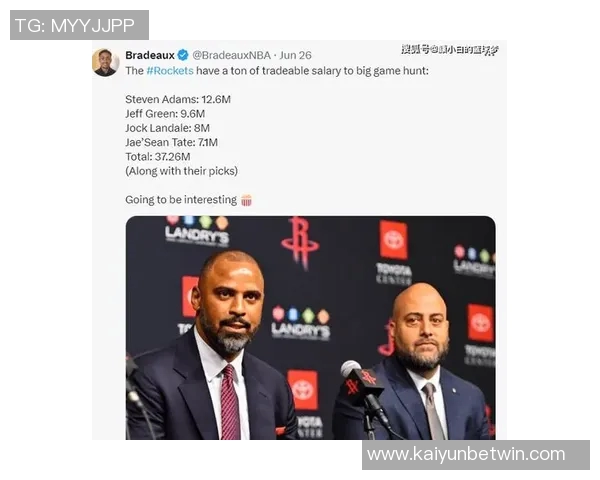Click the Rockets-branded microphone
Viewport: 600px width, 480px height.
(x=364, y=385)
